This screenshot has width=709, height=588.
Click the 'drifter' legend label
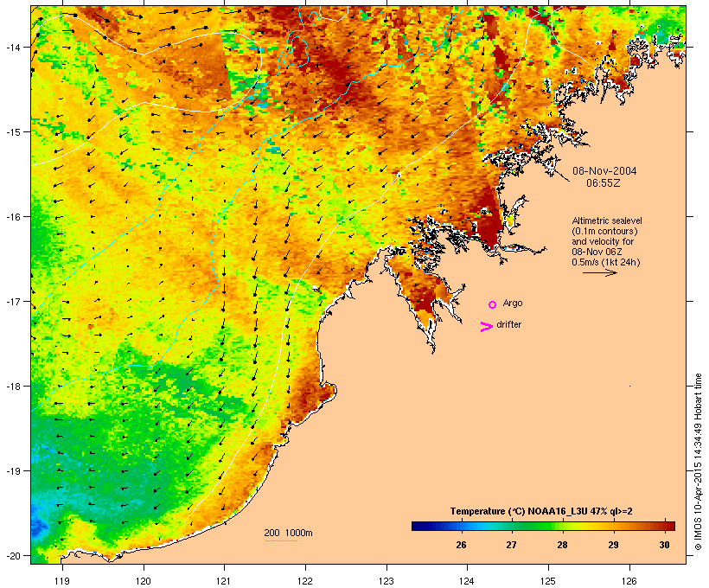[x=508, y=324]
